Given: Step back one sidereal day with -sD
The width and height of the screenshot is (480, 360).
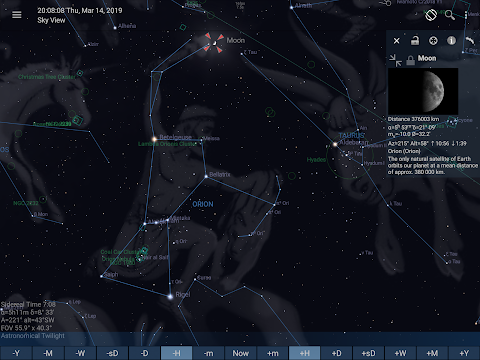Looking at the screenshot, I should (112, 353).
